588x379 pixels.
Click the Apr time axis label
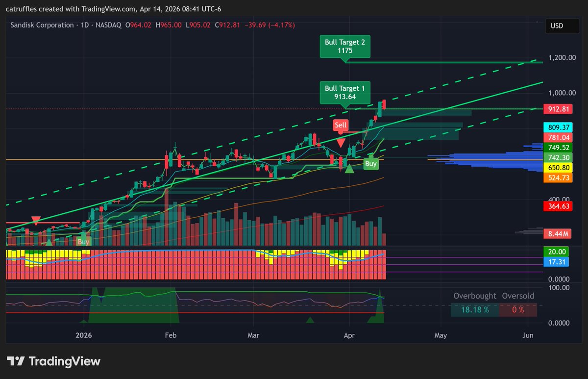349,336
